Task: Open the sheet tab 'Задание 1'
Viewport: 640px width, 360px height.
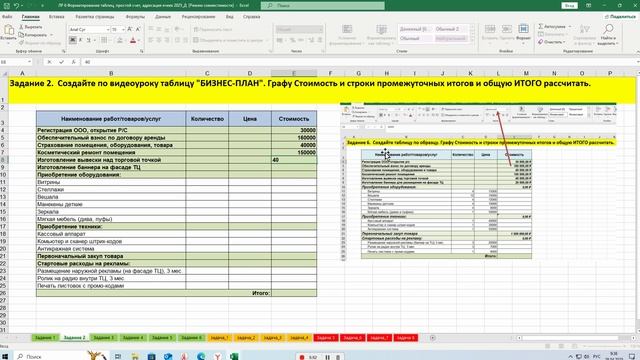Action: pyautogui.click(x=44, y=338)
